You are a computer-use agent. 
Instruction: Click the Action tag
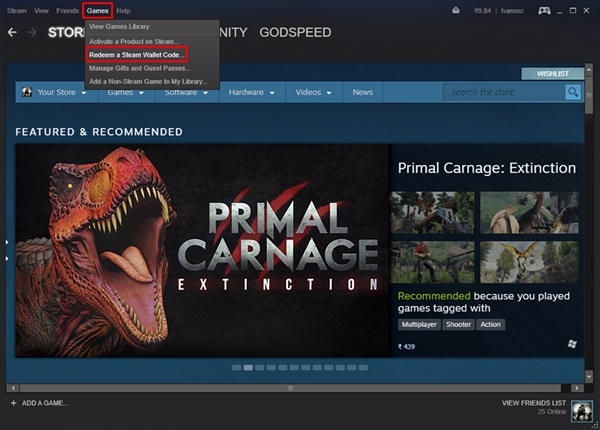click(x=491, y=324)
